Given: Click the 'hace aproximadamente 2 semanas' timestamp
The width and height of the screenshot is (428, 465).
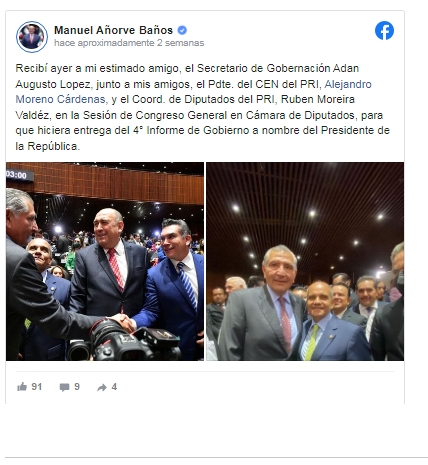Looking at the screenshot, I should [129, 43].
